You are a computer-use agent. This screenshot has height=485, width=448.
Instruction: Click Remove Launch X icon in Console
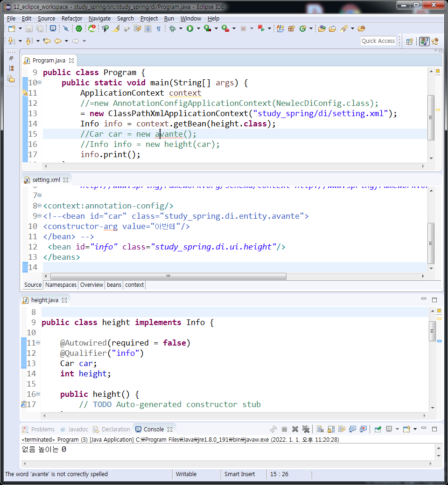click(x=295, y=430)
